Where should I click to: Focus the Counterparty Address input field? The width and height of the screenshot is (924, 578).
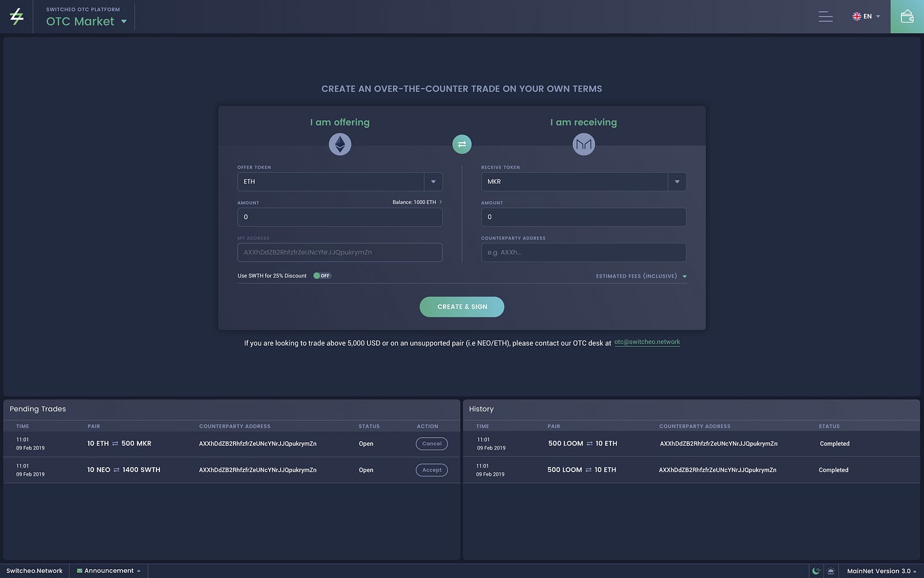(x=584, y=253)
